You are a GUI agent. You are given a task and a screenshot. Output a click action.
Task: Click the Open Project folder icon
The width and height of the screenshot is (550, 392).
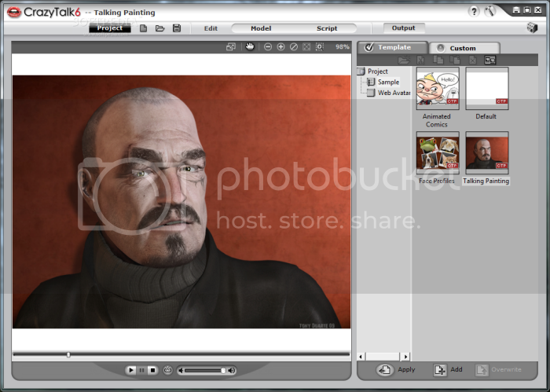click(x=159, y=28)
